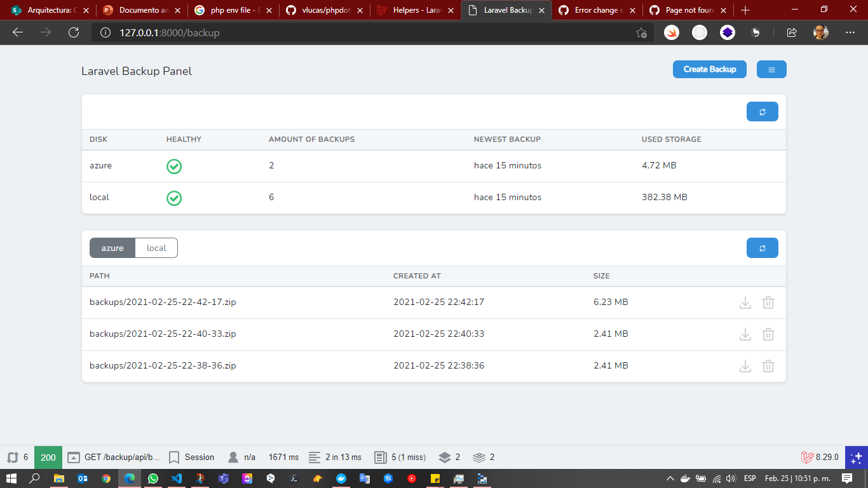Refresh the azure backup file list
This screenshot has width=868, height=488.
(762, 248)
